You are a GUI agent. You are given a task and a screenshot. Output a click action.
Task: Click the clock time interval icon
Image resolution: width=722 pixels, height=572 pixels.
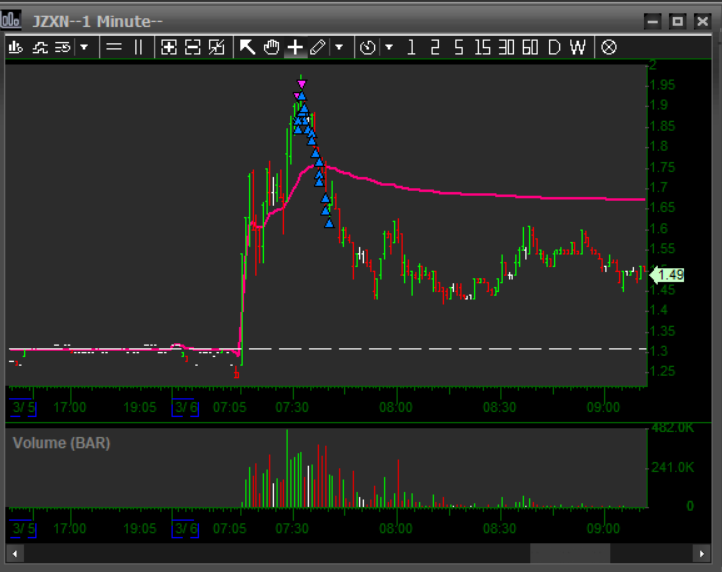point(367,47)
